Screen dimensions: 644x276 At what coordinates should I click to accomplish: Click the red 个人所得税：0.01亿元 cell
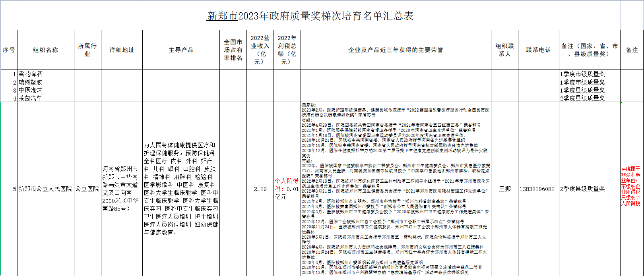click(287, 189)
